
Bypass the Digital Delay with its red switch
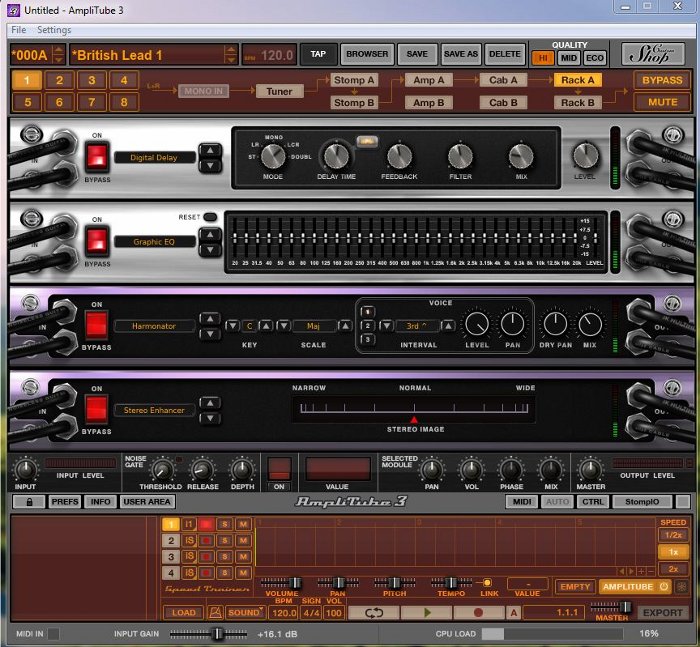tap(97, 157)
